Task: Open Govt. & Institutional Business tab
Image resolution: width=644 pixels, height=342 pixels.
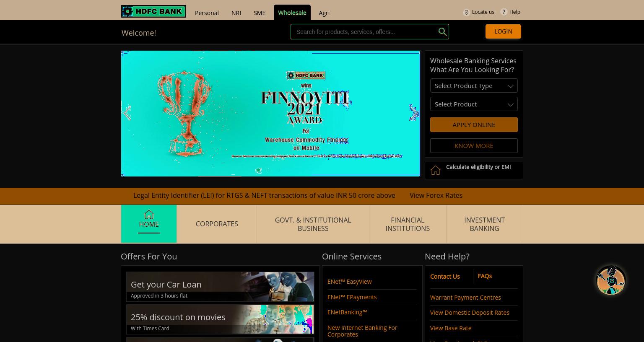Action: click(x=313, y=224)
